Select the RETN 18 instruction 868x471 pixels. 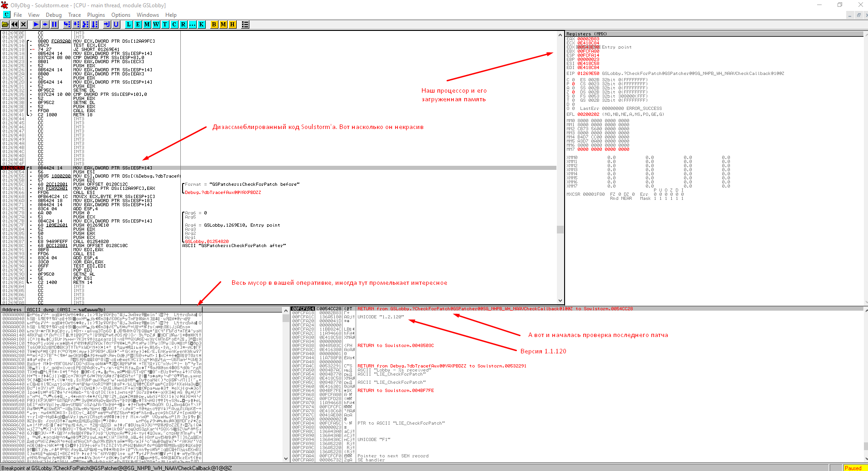click(x=83, y=115)
